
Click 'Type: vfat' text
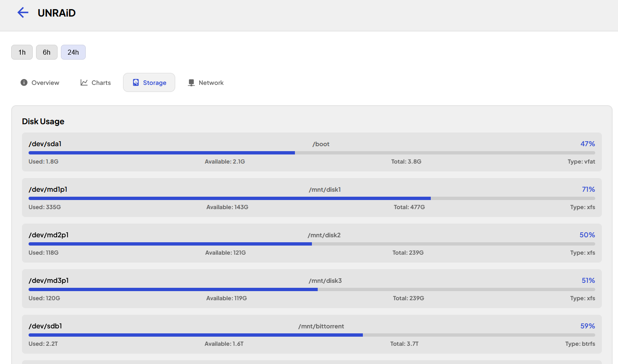click(582, 162)
